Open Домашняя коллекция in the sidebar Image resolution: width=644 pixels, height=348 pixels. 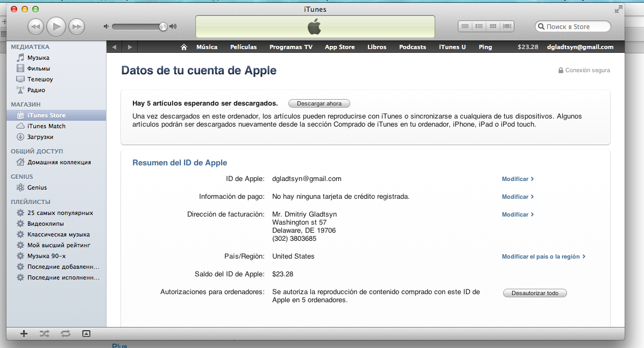tap(56, 162)
